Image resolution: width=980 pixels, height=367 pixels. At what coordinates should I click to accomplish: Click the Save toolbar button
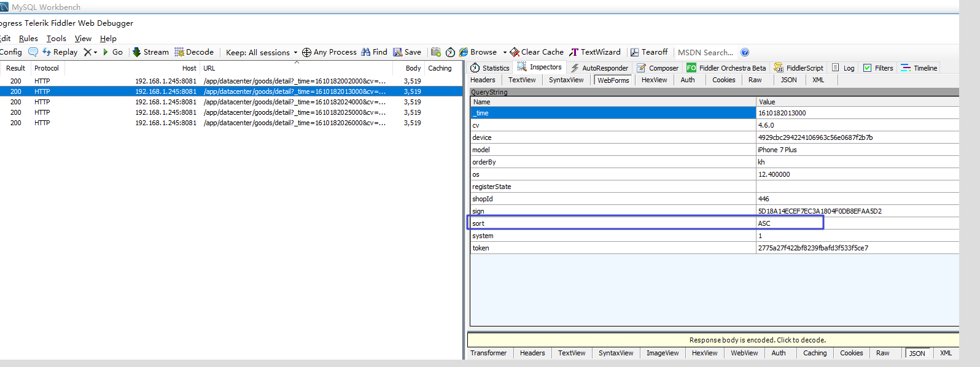407,52
